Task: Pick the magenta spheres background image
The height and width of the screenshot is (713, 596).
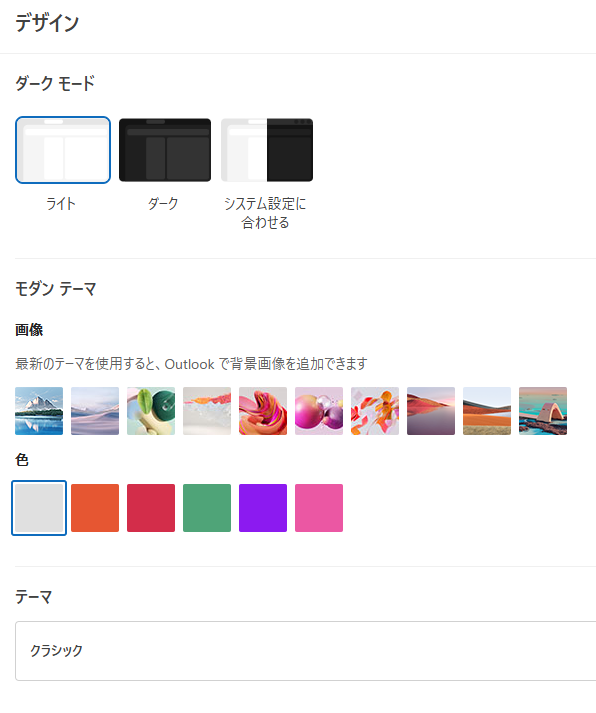Action: coord(319,411)
